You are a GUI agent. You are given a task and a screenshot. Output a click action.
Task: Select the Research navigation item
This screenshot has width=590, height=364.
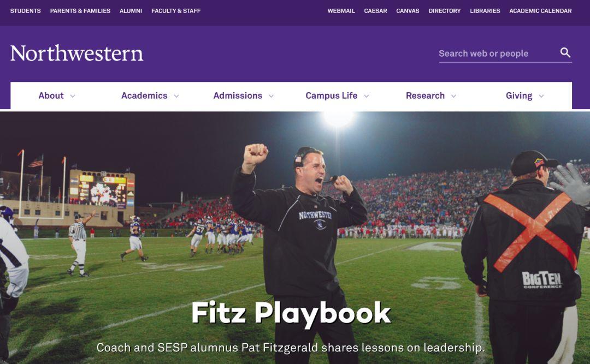(425, 96)
